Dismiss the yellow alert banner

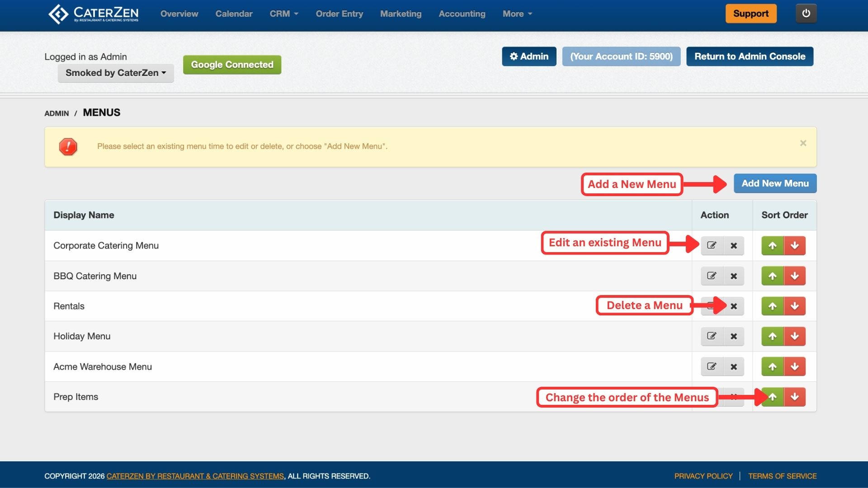803,143
